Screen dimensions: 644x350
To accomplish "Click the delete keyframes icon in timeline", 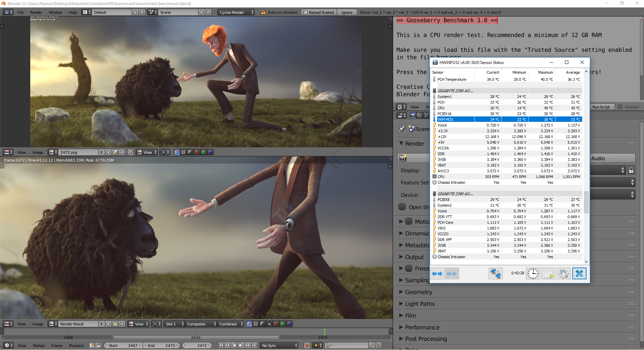I will (378, 345).
